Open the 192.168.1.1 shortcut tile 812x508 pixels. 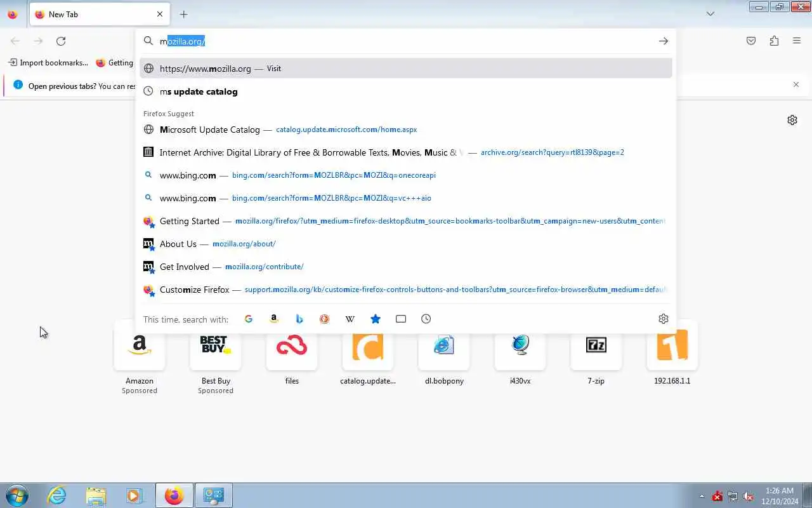672,353
